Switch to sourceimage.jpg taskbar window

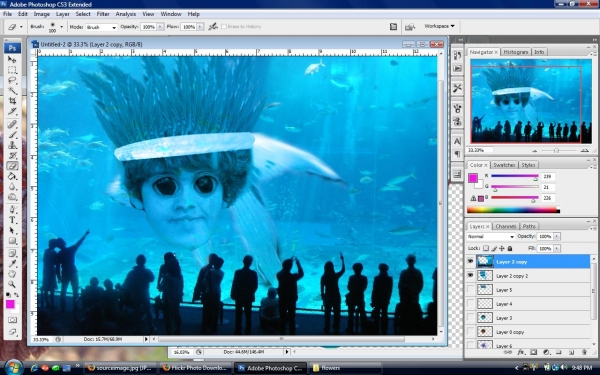click(120, 368)
